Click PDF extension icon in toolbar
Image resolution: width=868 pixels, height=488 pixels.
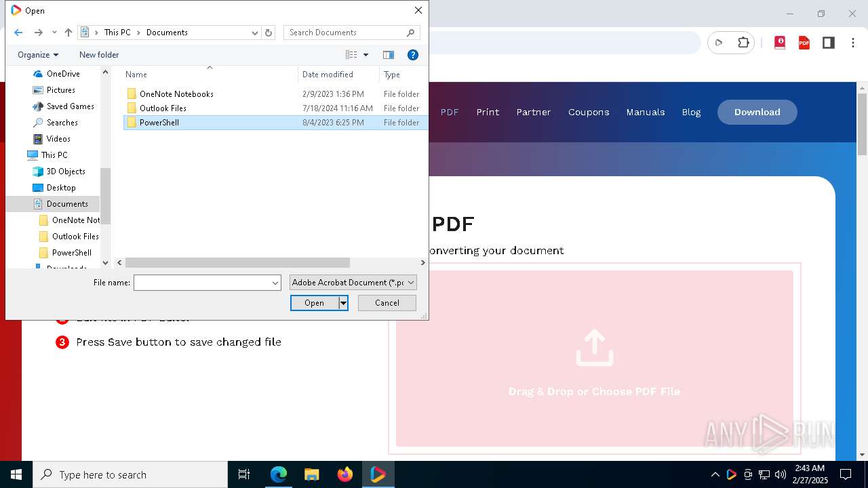pos(804,43)
